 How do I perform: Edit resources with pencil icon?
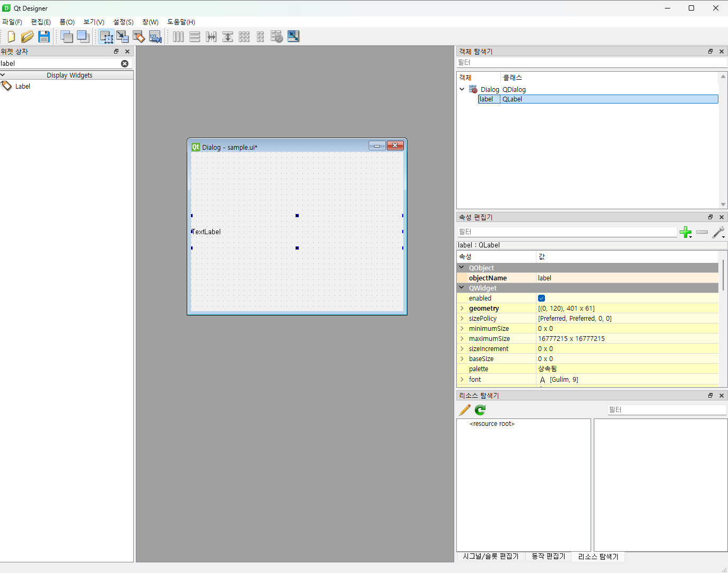[465, 410]
